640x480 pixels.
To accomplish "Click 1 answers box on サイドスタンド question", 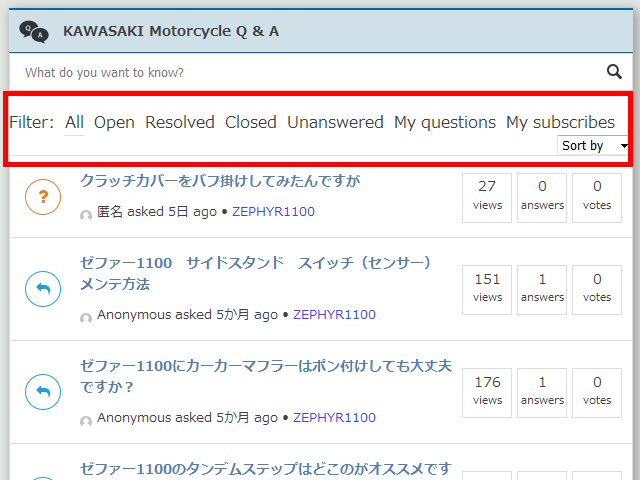I will coord(542,290).
